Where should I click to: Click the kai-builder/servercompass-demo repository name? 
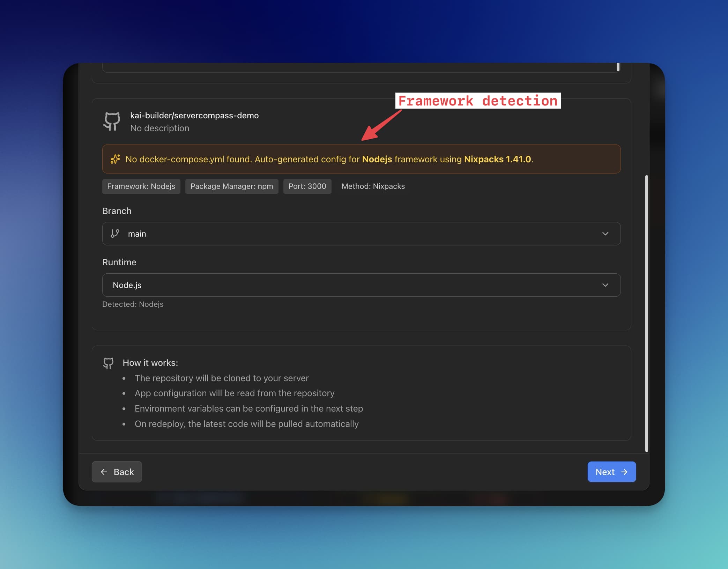pos(194,116)
